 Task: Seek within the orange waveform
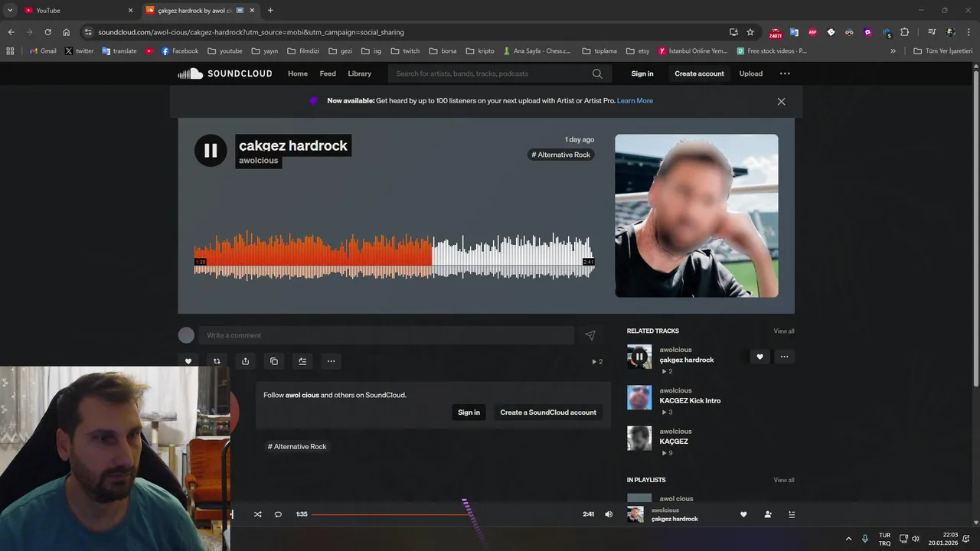pyautogui.click(x=312, y=256)
